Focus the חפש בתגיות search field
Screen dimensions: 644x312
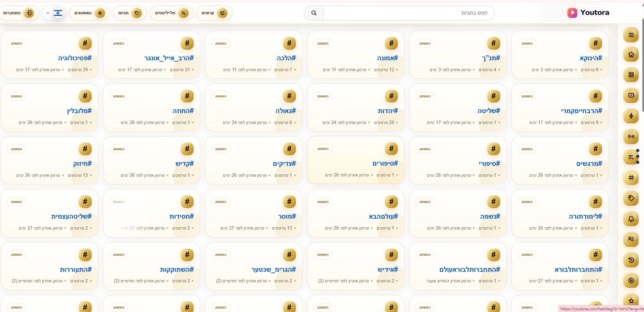409,13
